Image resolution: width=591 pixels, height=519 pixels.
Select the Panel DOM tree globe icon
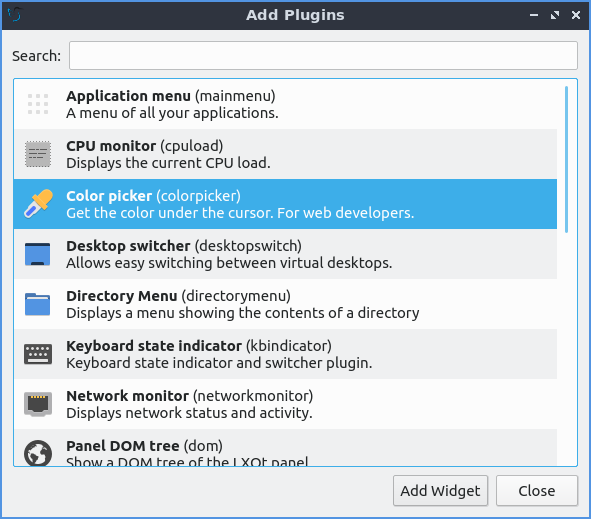[38, 453]
